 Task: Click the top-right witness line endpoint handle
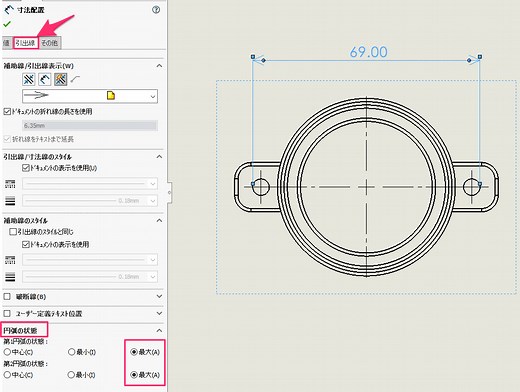pos(480,57)
